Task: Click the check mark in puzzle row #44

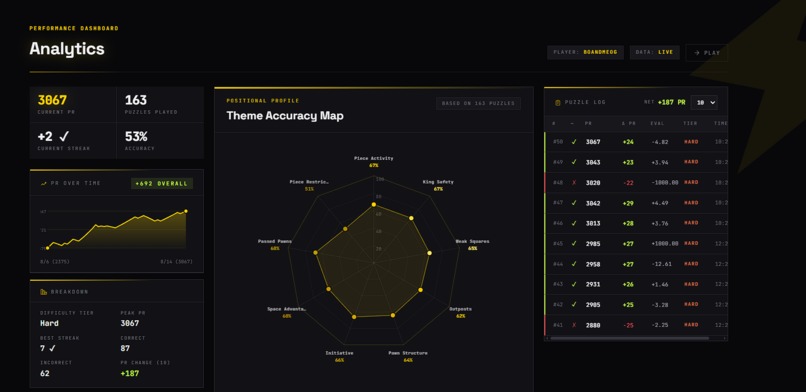Action: coord(574,264)
